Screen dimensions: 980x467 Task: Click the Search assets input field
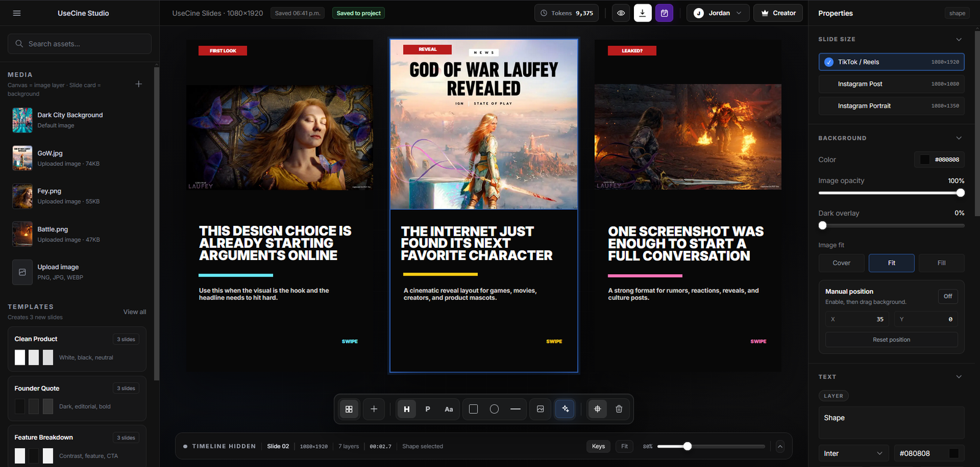(x=80, y=43)
